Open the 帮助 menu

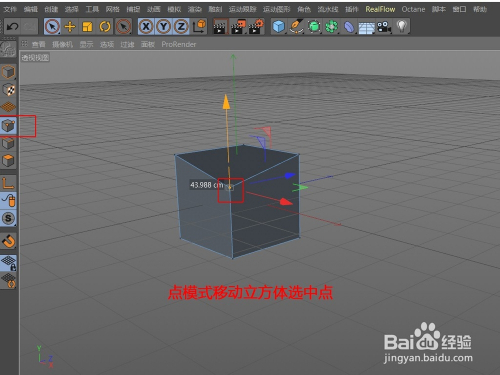(480, 9)
